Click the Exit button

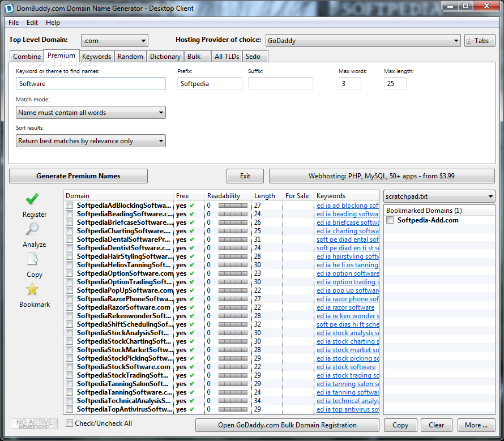245,176
